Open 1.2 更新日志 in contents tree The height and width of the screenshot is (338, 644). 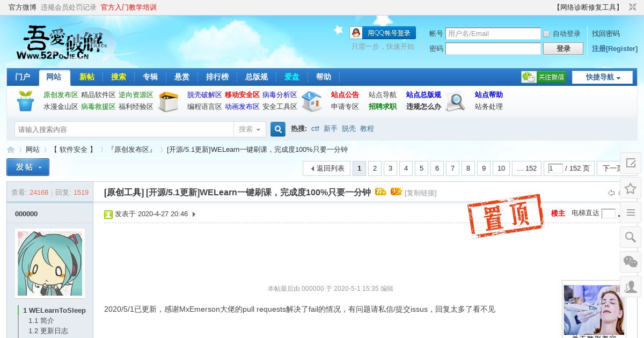[48, 331]
